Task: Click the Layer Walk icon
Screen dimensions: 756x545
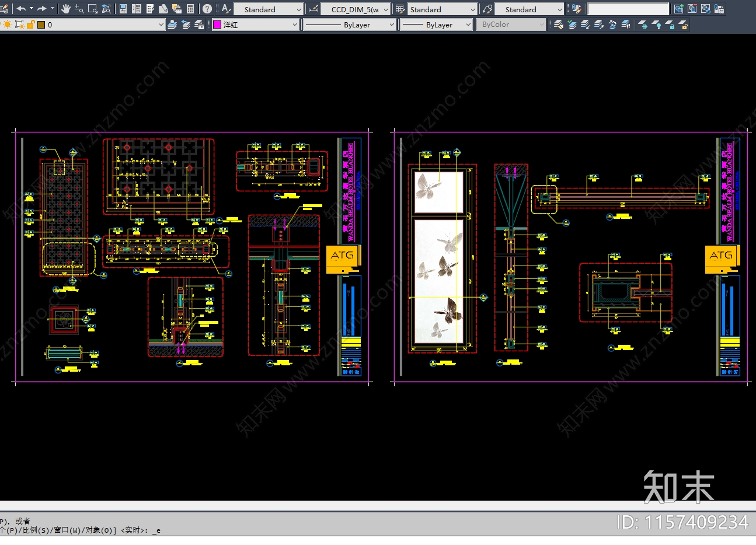Action: [626, 25]
